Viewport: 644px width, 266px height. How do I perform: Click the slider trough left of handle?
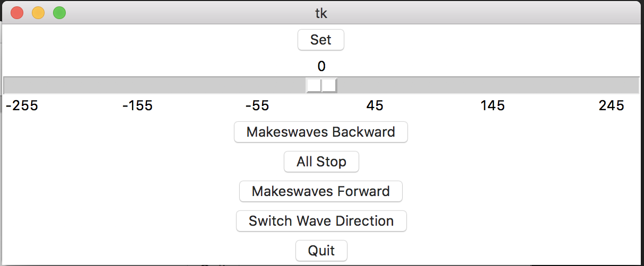(155, 85)
